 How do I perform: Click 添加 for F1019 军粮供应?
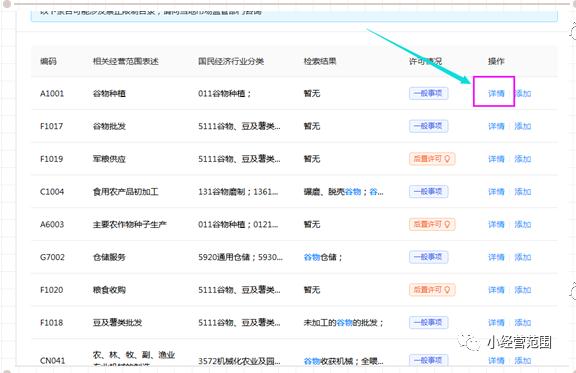523,159
